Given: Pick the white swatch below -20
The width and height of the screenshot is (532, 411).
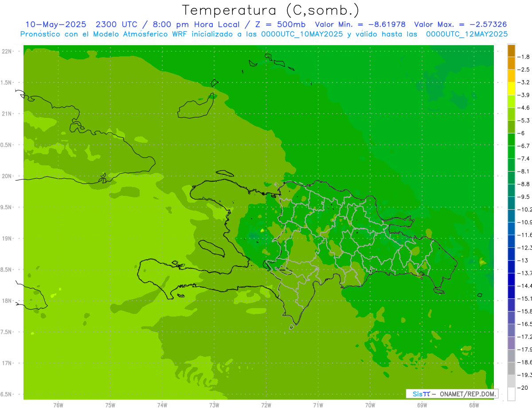Looking at the screenshot, I should 511,394.
